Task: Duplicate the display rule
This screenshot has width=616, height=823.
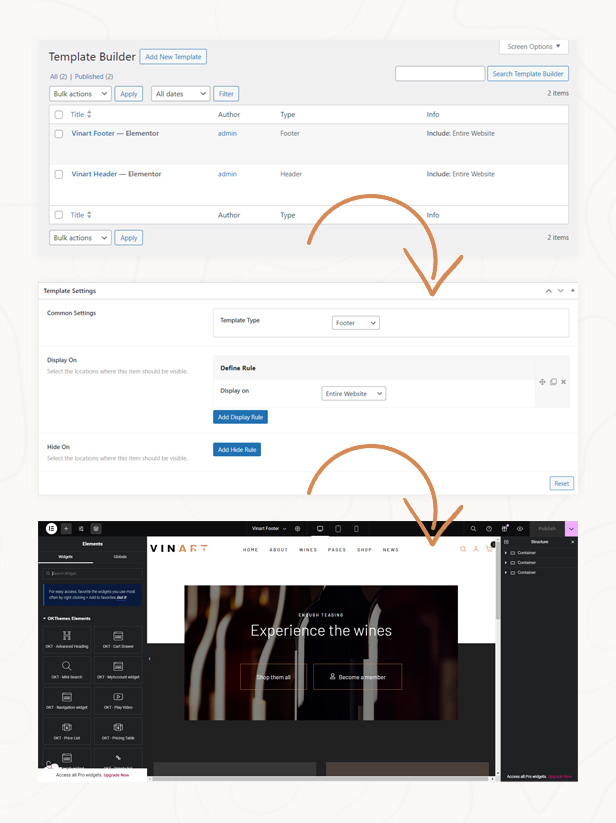Action: [553, 382]
